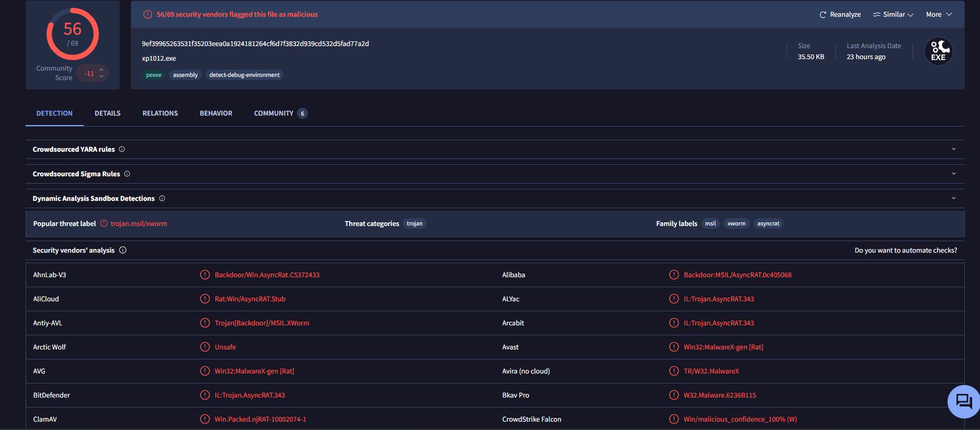Click the xp1012.exe file name
The height and width of the screenshot is (430, 980).
[159, 58]
